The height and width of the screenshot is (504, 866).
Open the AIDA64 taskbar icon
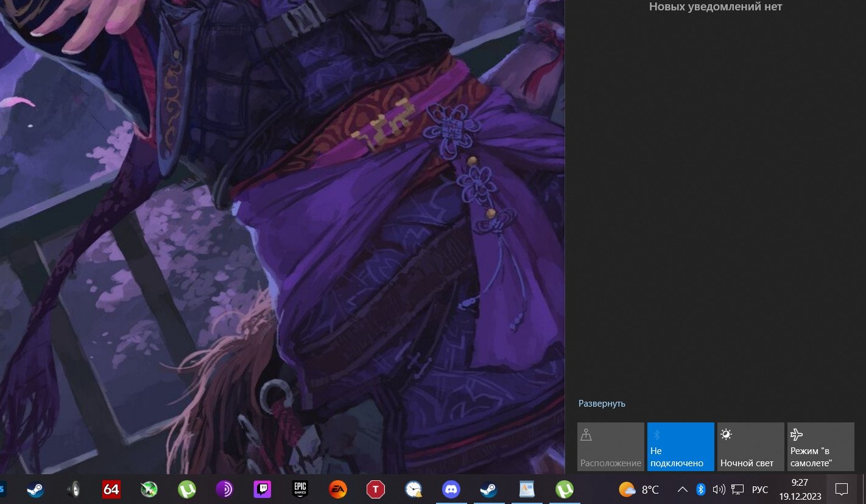(111, 489)
